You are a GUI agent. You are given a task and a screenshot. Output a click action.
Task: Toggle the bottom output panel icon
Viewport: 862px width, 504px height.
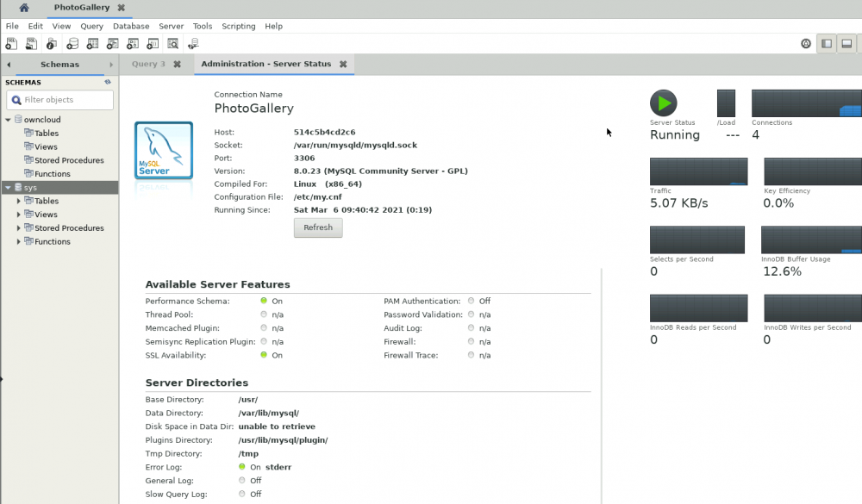coord(846,43)
